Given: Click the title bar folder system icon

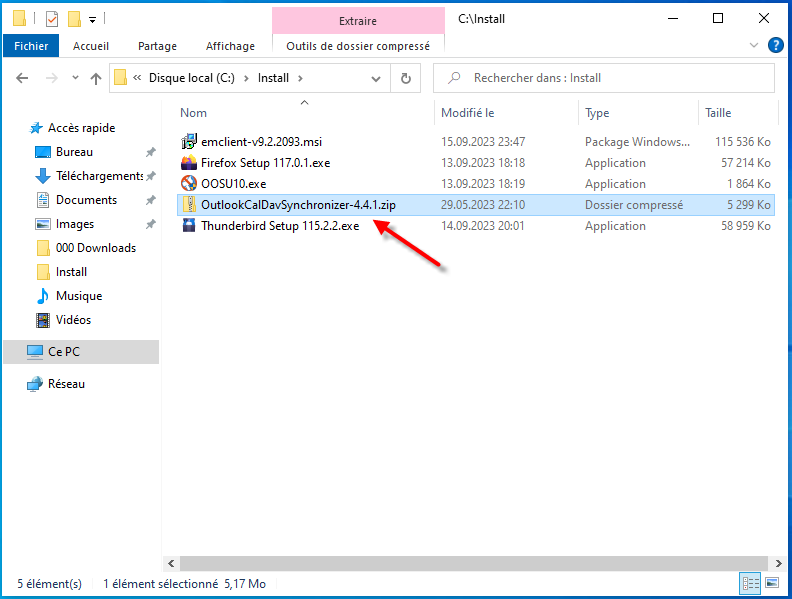Looking at the screenshot, I should pos(19,19).
